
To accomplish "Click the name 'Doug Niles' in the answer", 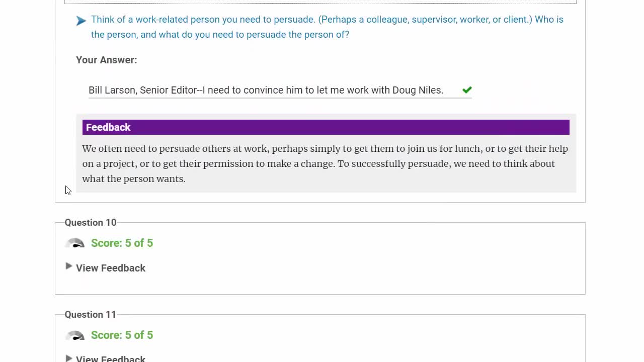I will [x=418, y=90].
